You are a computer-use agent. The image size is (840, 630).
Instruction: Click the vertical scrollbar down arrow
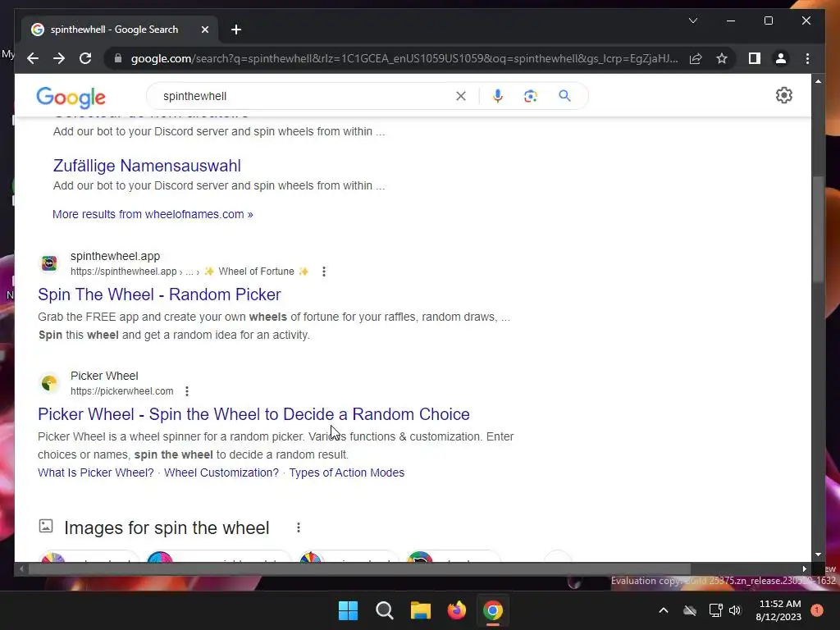818,555
